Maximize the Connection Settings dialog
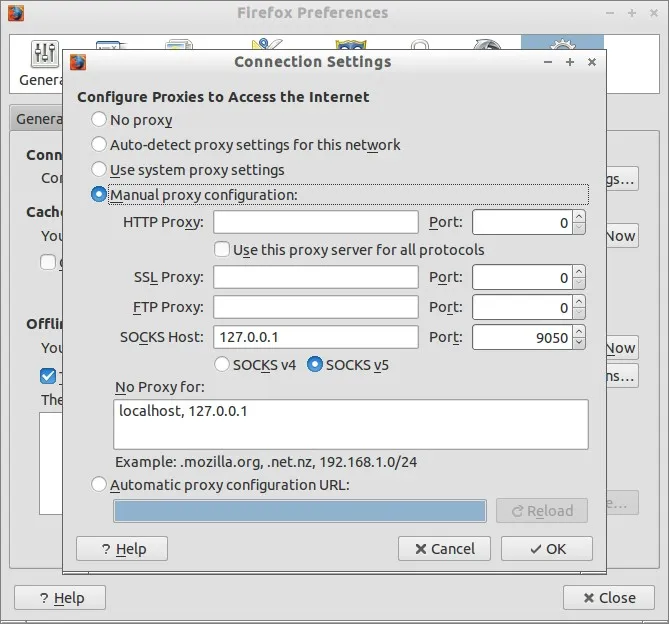Screen dimensions: 669x624 [x=570, y=62]
